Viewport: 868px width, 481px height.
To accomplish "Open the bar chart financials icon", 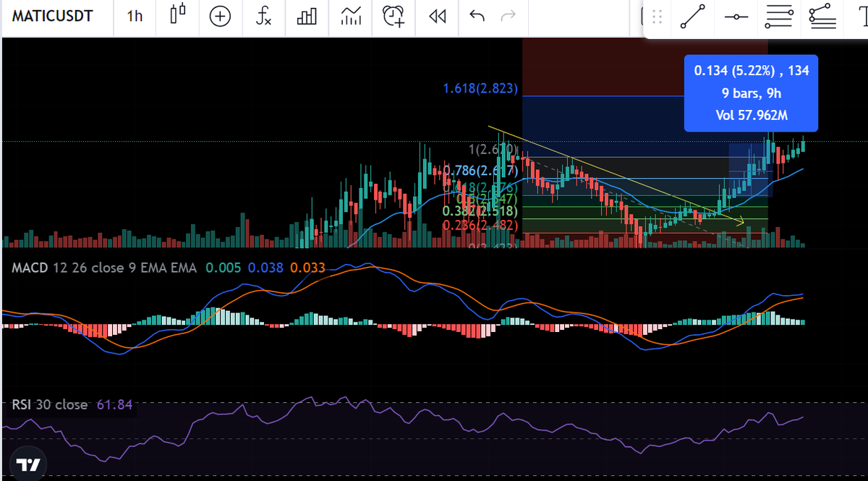I will [307, 16].
